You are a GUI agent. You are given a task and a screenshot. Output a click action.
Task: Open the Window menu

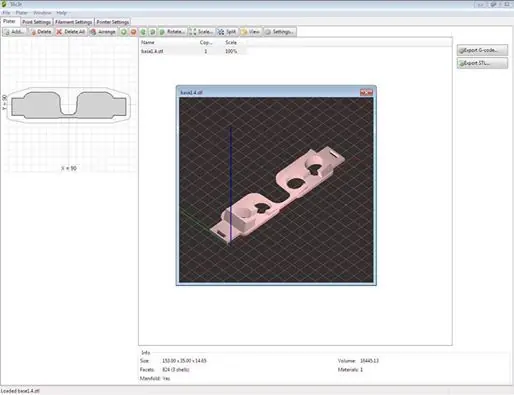coord(42,13)
